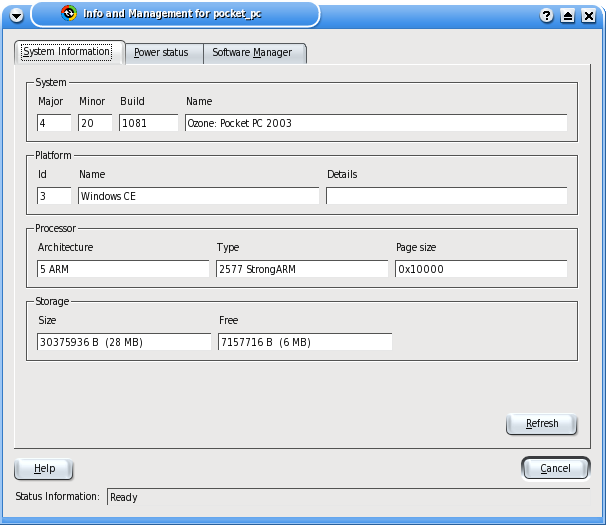Close the Info and Management window
Screen dimensions: 606x525
click(x=588, y=16)
